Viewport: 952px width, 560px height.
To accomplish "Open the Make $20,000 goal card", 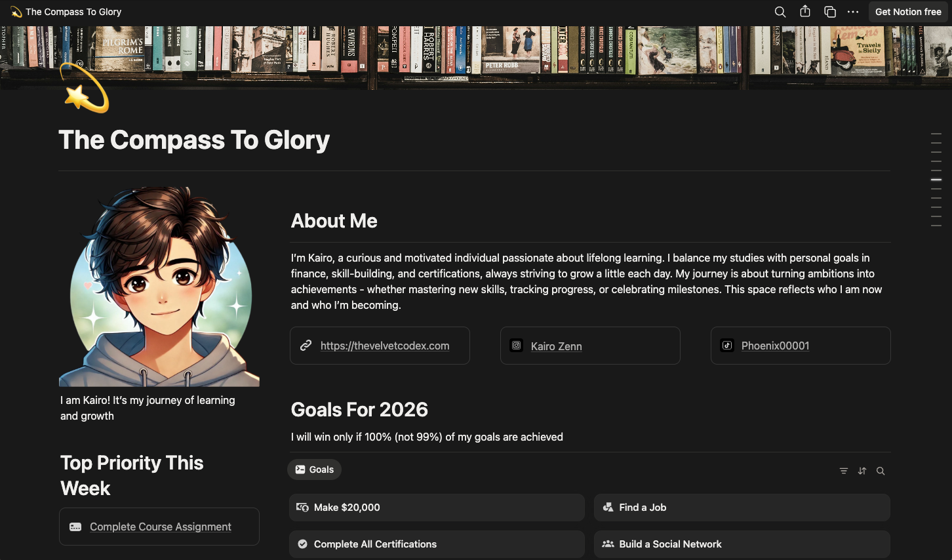I will (x=437, y=508).
